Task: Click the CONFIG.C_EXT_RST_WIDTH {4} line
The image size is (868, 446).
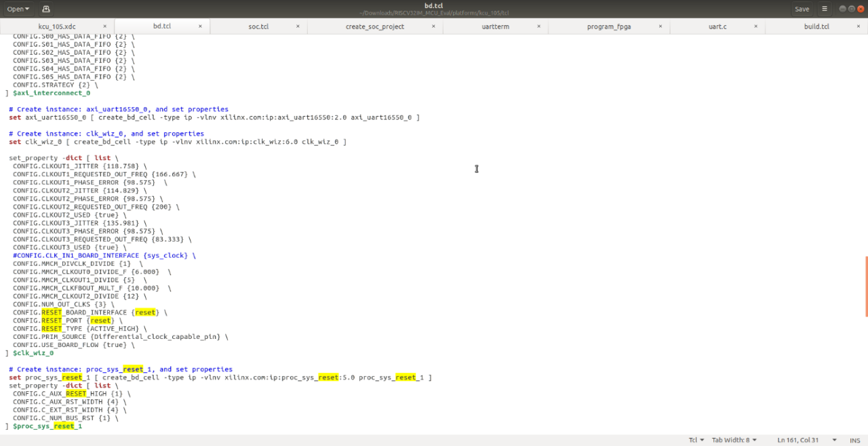Action: point(70,410)
